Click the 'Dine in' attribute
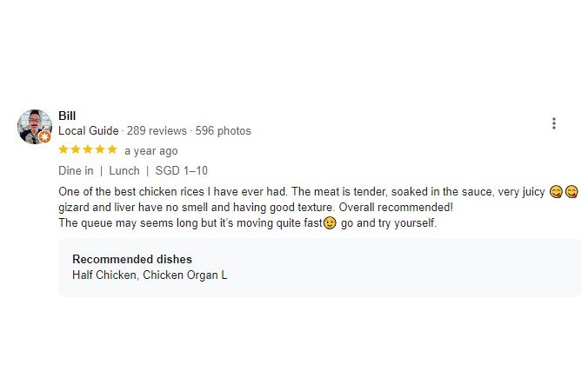The height and width of the screenshot is (391, 588). tap(76, 171)
